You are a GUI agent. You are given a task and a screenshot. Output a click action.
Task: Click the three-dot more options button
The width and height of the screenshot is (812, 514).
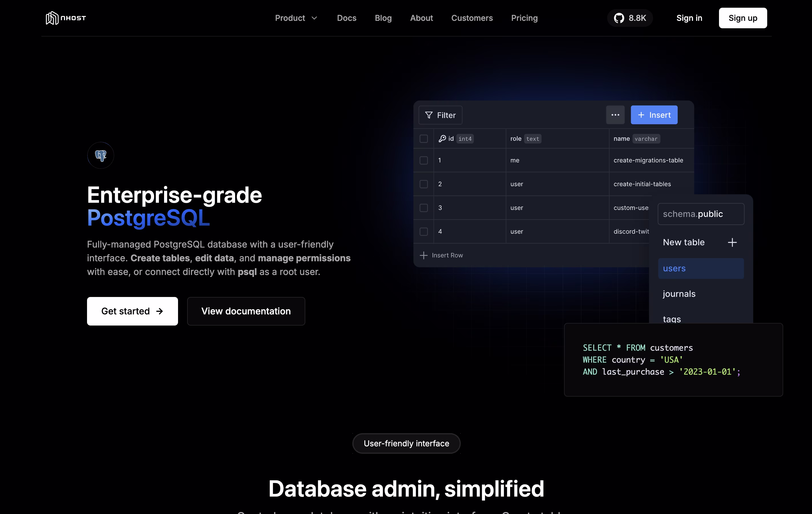pyautogui.click(x=615, y=115)
